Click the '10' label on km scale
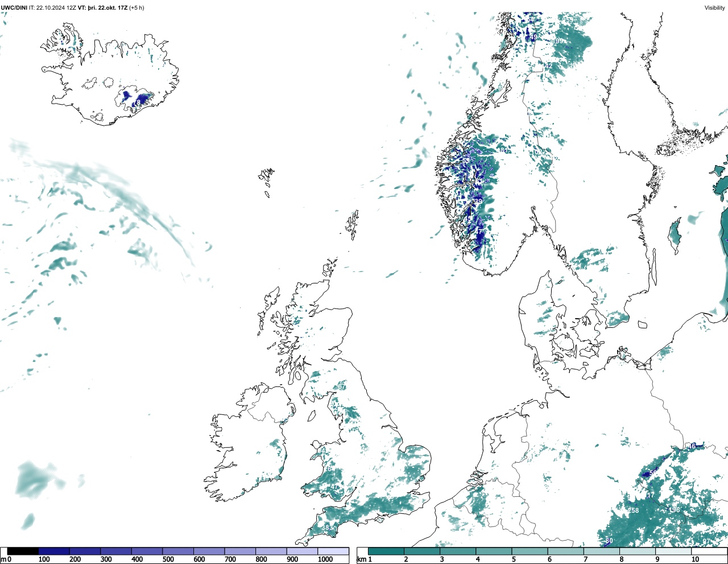 click(695, 559)
